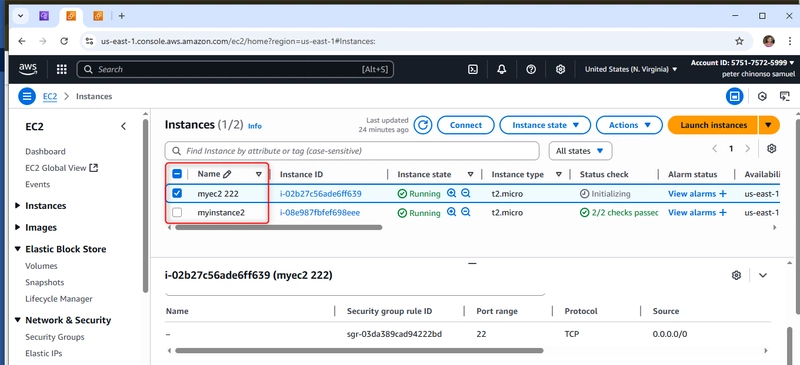Open the Chrome profile avatar
The image size is (800, 365).
point(768,41)
